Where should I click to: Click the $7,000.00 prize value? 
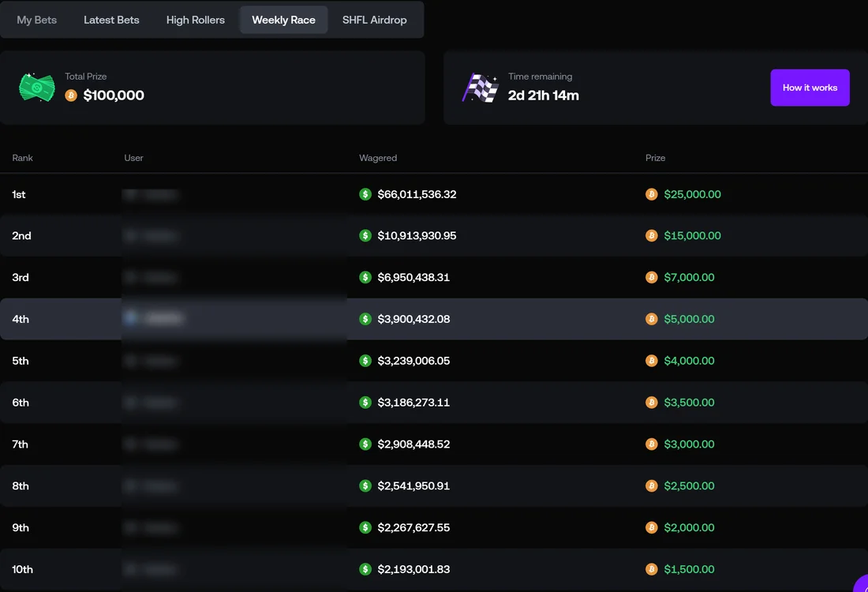[x=689, y=277]
